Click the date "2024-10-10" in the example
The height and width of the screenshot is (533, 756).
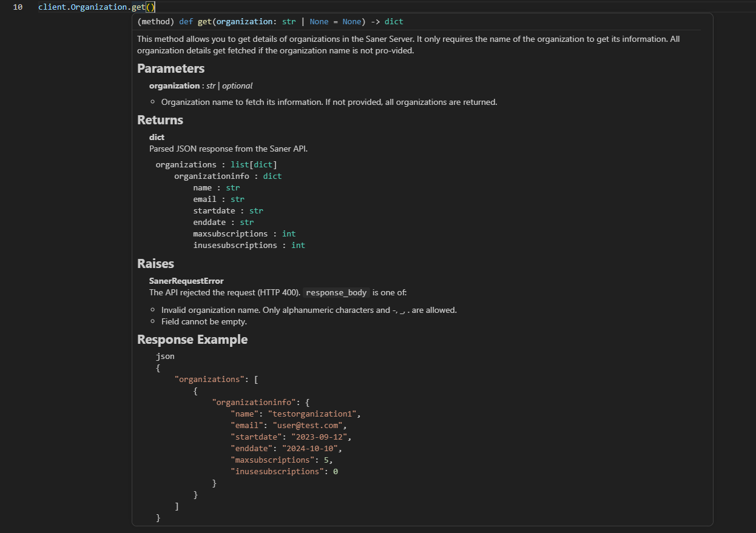310,448
